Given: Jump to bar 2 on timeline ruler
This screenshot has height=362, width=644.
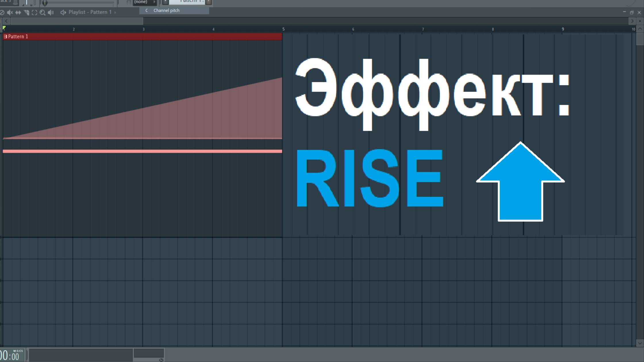Looking at the screenshot, I should (x=74, y=29).
